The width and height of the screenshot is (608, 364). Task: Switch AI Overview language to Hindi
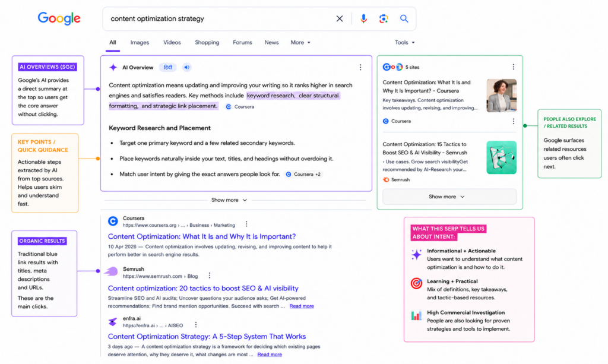point(167,68)
